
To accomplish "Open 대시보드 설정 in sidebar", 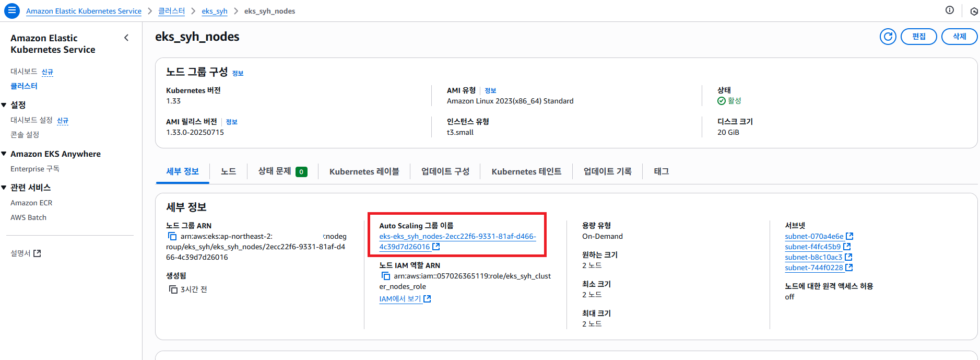I will [x=31, y=120].
